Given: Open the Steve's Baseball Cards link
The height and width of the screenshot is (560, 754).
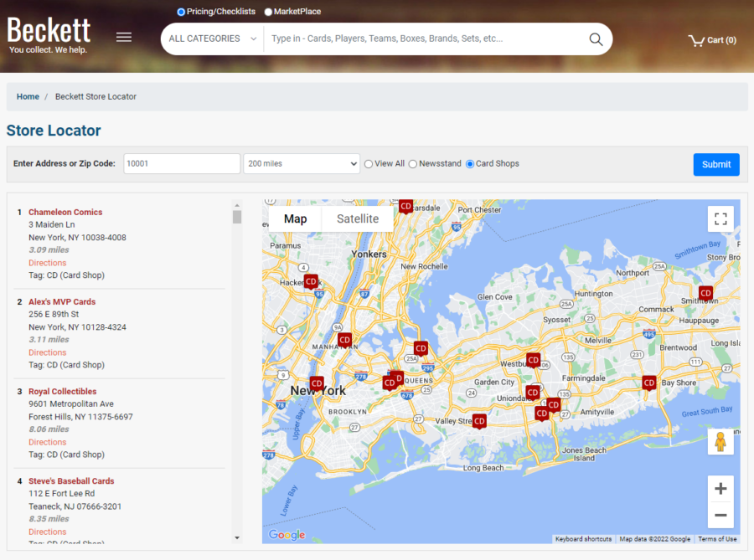Looking at the screenshot, I should (71, 480).
